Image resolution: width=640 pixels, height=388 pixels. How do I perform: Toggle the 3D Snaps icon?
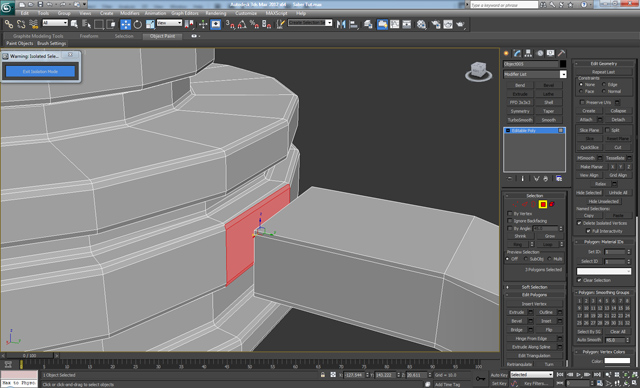pos(230,24)
